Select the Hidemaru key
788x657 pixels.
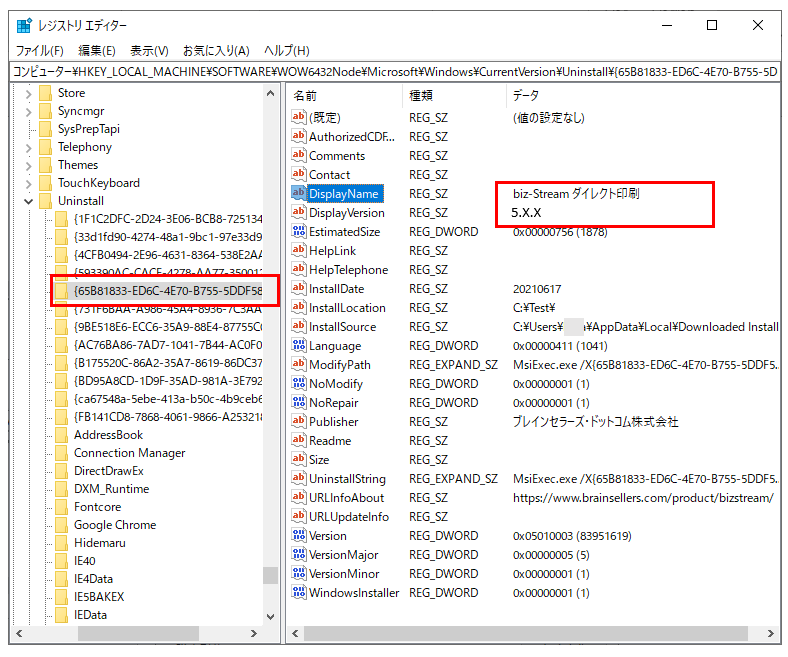[x=100, y=543]
